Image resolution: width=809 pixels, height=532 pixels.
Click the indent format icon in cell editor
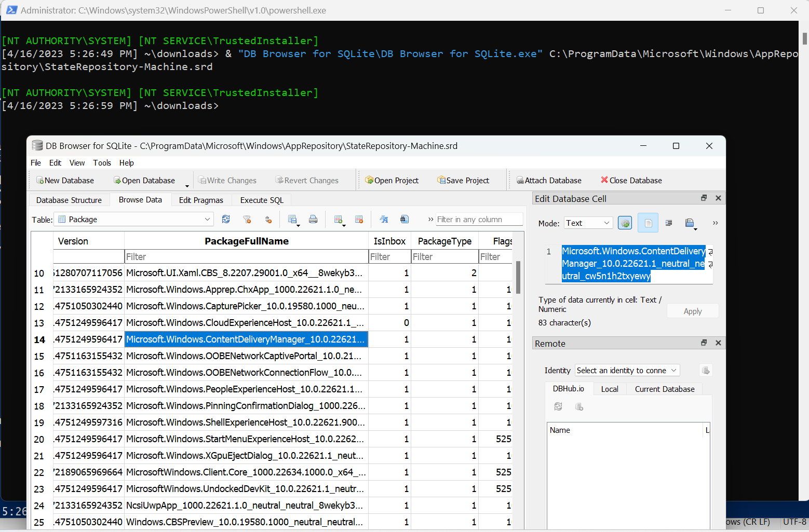(669, 223)
